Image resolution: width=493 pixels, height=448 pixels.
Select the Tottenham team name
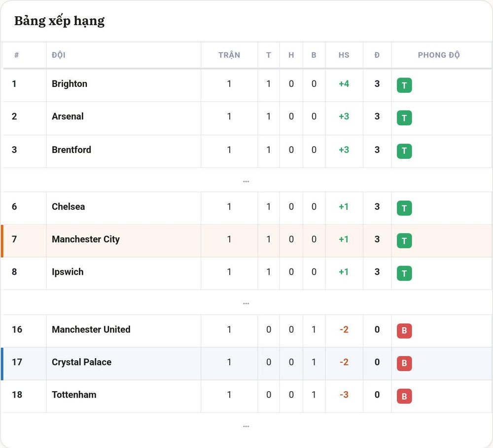(74, 395)
